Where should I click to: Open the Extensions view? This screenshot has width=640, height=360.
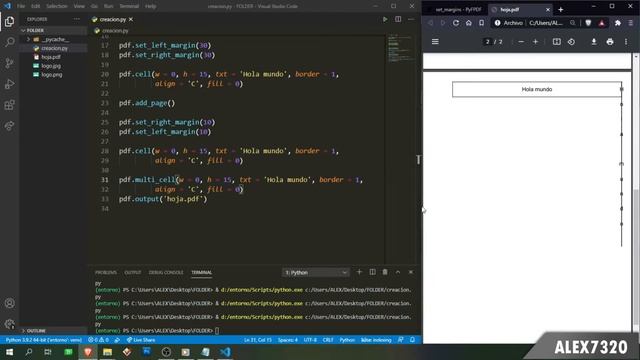pos(9,105)
